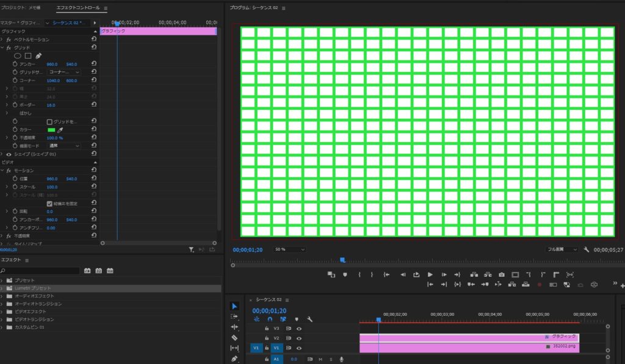Open the 描画モード 通常 dropdown
The height and width of the screenshot is (364, 625).
tap(63, 146)
